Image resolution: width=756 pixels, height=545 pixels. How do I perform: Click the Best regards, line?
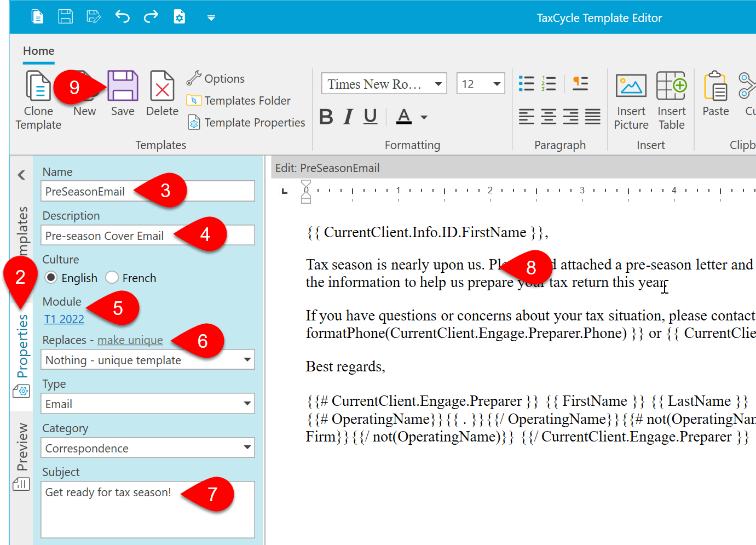345,366
